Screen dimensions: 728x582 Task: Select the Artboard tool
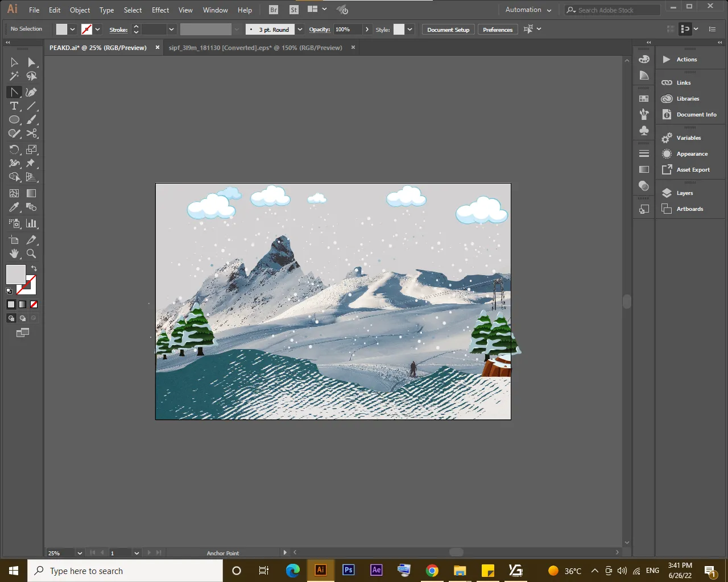click(14, 240)
